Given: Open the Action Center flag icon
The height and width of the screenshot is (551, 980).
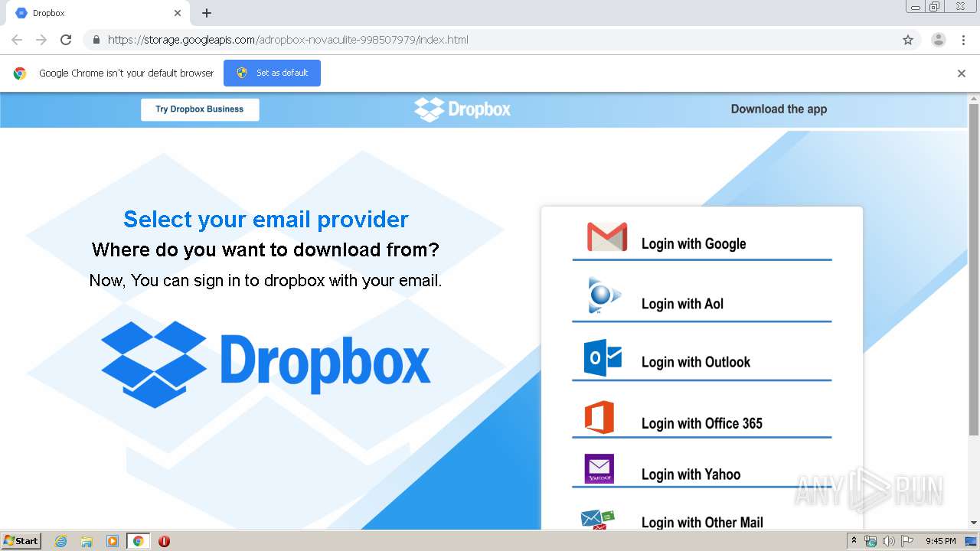Looking at the screenshot, I should 907,541.
